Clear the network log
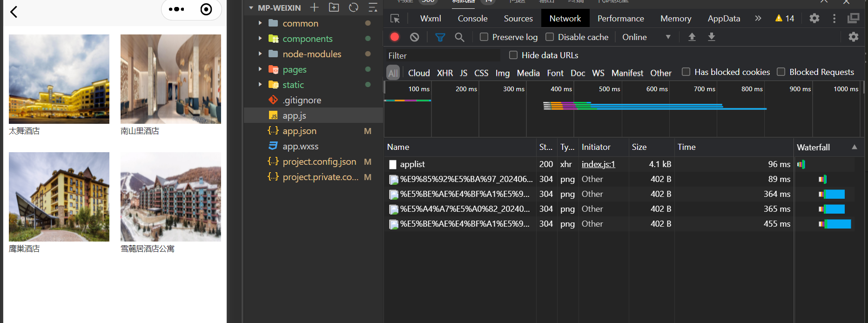Screen dimensions: 868x323 tap(415, 37)
